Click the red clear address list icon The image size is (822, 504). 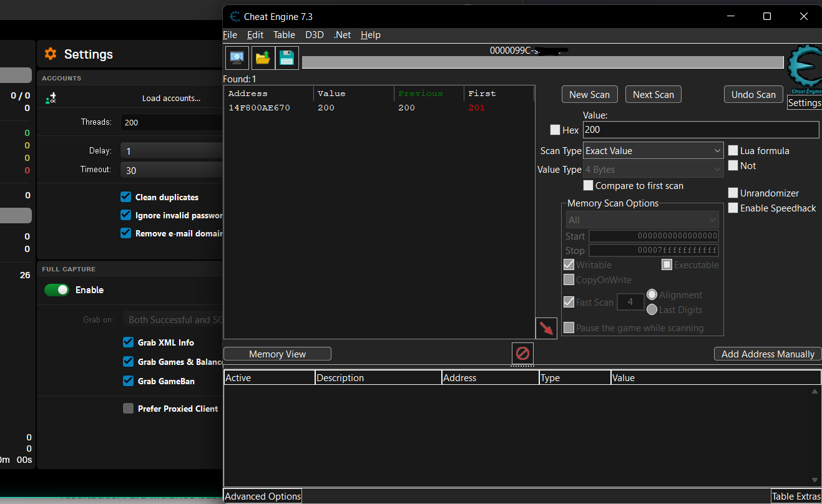pos(523,354)
